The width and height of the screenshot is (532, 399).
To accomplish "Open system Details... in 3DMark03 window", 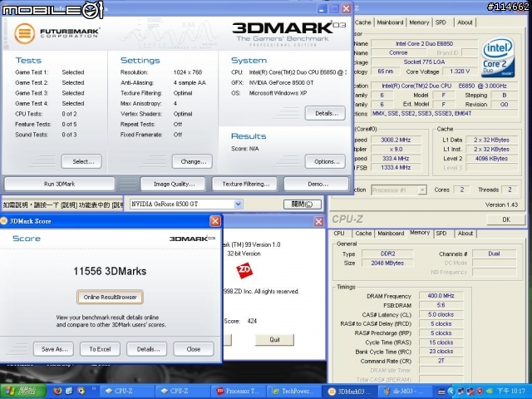I will (x=325, y=113).
